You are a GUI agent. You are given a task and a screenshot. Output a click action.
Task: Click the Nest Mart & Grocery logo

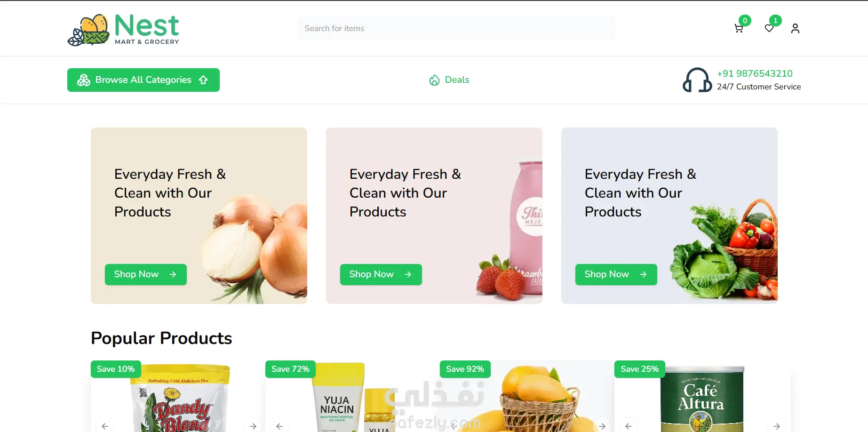(x=123, y=29)
